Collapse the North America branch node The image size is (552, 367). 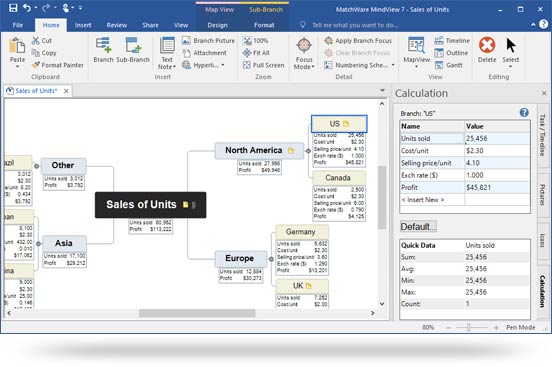point(308,151)
